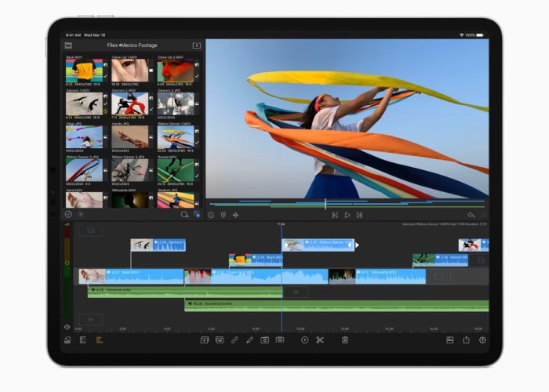Open the library search magnifier
This screenshot has width=549, height=392.
pyautogui.click(x=184, y=215)
